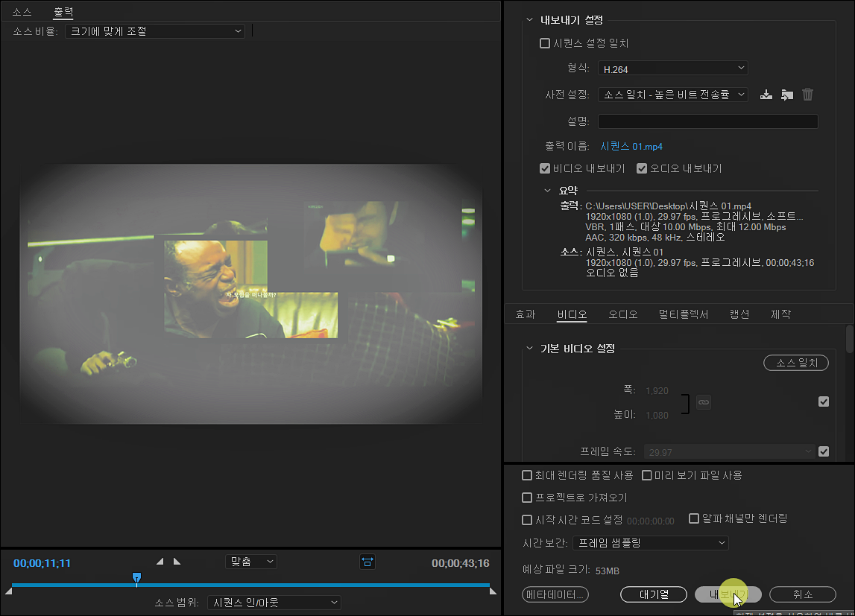Click the 대기열 queue button

[x=654, y=594]
